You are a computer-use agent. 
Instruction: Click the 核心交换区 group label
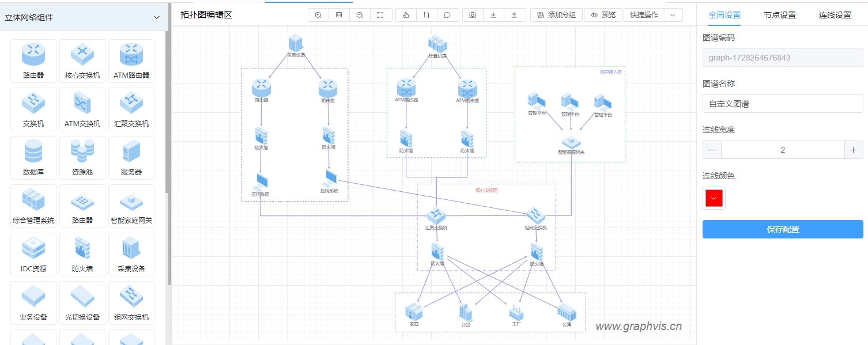(x=486, y=190)
